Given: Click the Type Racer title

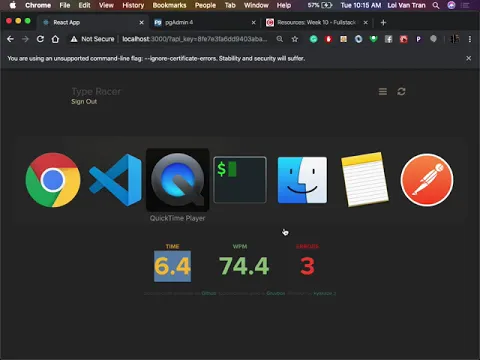Looking at the screenshot, I should (x=96, y=91).
